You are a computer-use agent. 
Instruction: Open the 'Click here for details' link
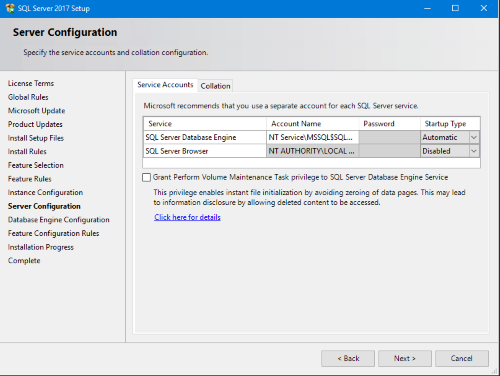coord(187,217)
